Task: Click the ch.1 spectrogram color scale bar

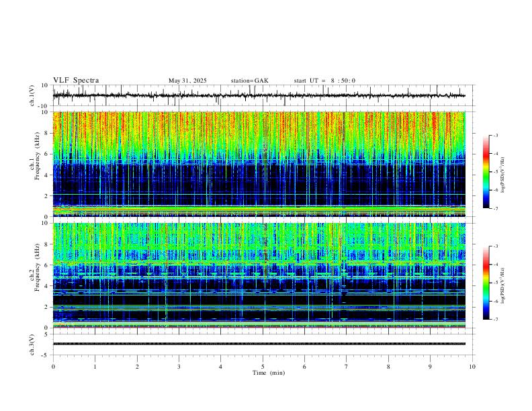Action: pos(486,172)
